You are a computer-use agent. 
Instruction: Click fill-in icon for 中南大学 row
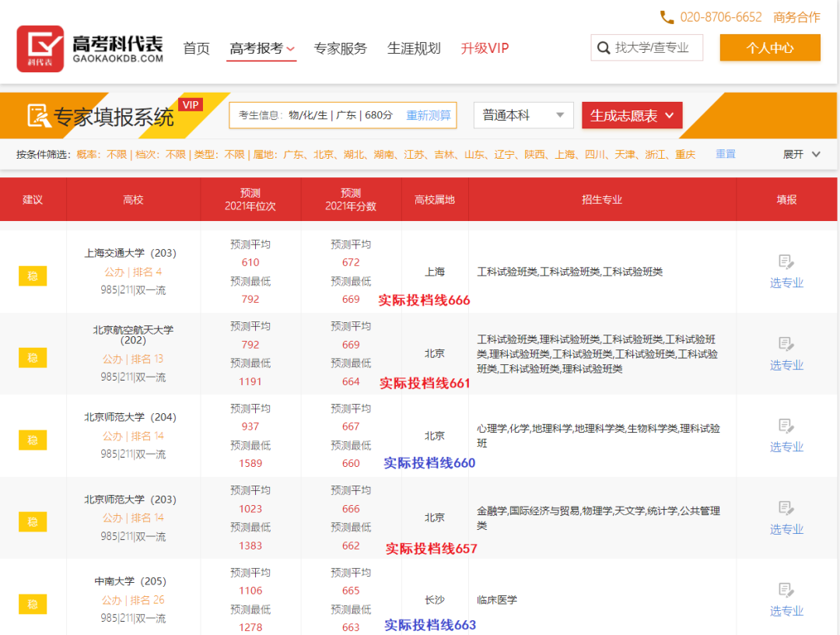pyautogui.click(x=786, y=590)
